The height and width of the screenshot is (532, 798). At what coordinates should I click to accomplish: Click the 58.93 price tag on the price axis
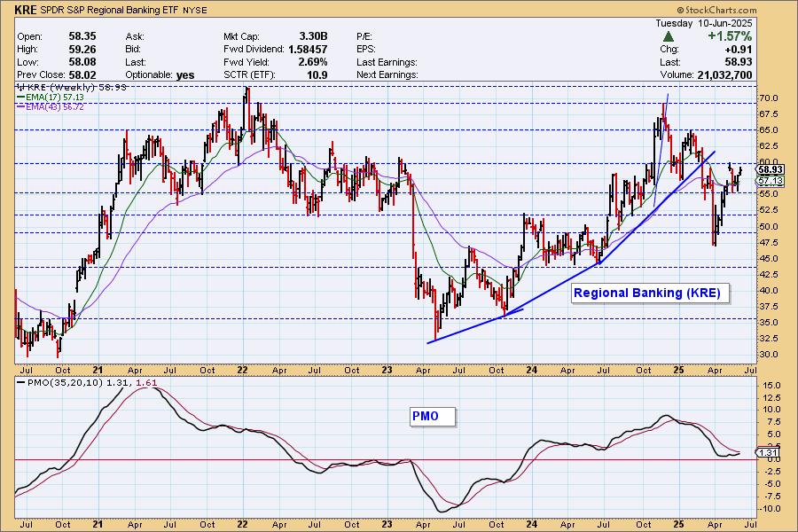771,169
